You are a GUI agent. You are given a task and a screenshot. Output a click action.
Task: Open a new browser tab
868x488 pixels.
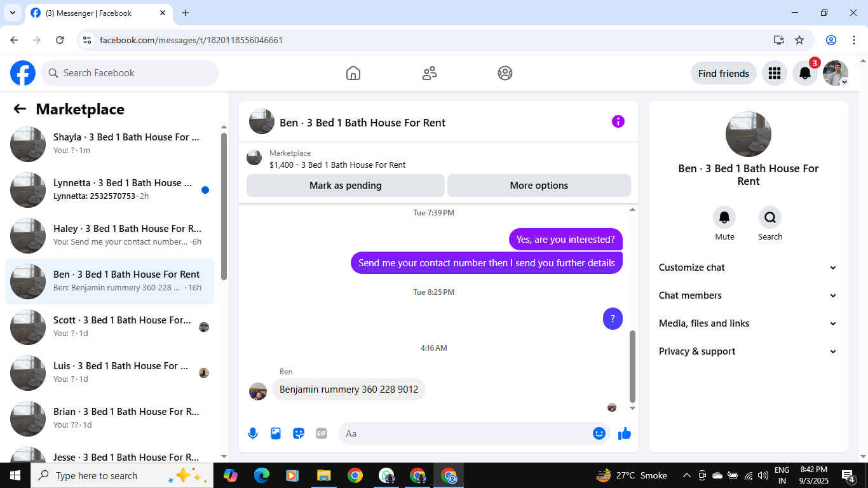[186, 13]
